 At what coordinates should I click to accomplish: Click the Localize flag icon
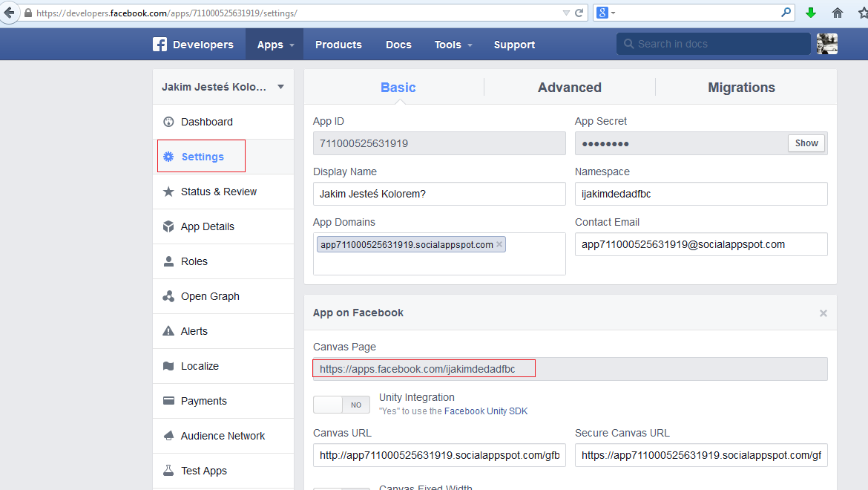169,366
